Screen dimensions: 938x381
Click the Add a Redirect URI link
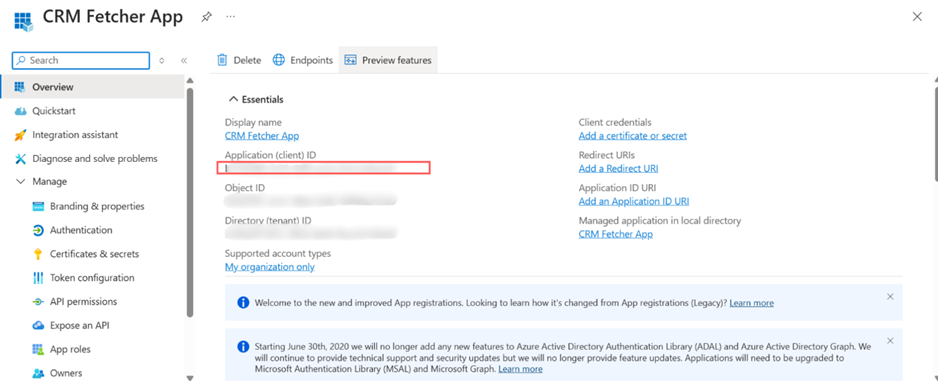[x=618, y=169]
